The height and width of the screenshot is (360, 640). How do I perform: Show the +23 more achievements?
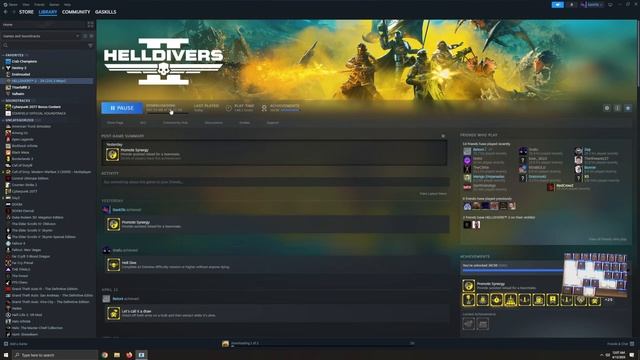[608, 300]
